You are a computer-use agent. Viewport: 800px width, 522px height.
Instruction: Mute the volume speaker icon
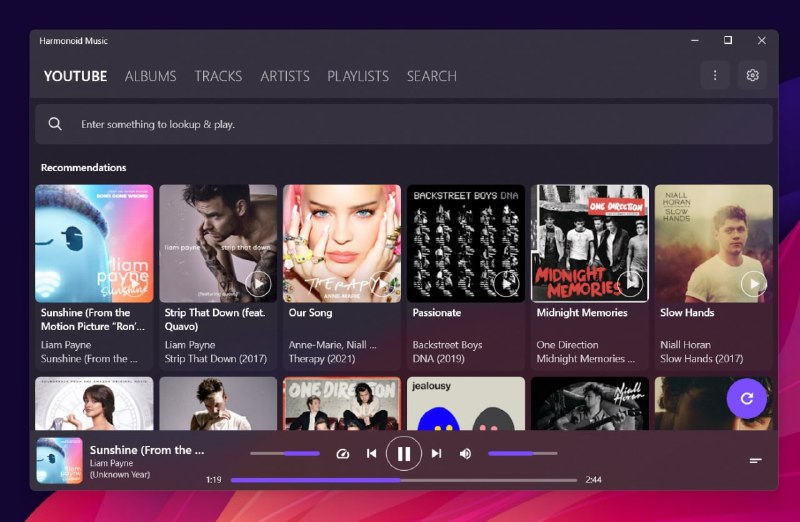point(465,454)
